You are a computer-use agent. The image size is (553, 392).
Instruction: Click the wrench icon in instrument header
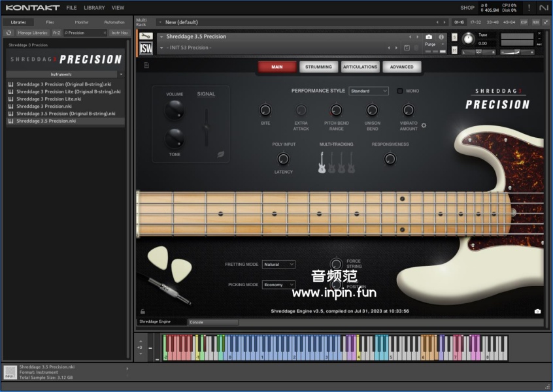pyautogui.click(x=147, y=37)
